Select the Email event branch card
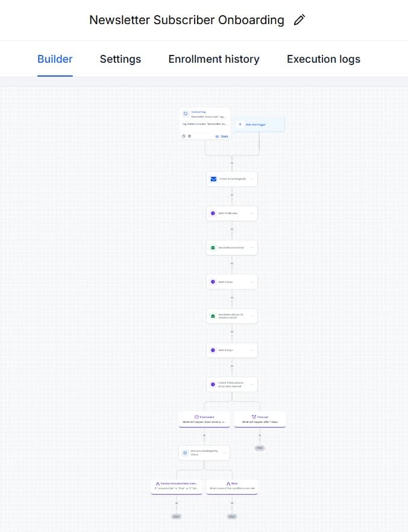Image resolution: width=408 pixels, height=532 pixels. pos(204,419)
